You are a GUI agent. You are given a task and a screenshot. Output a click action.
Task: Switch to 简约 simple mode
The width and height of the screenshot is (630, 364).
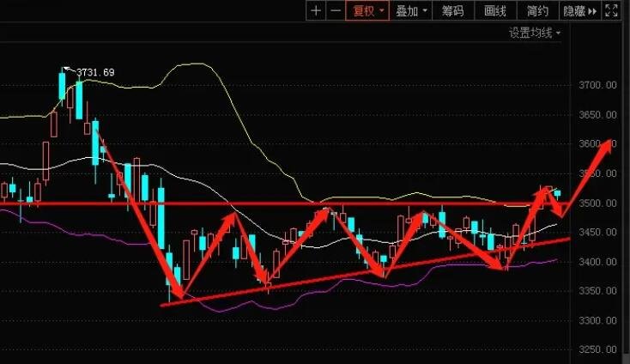[537, 10]
